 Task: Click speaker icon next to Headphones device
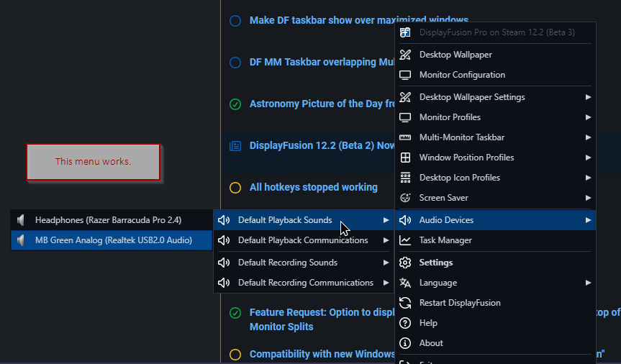pyautogui.click(x=21, y=220)
